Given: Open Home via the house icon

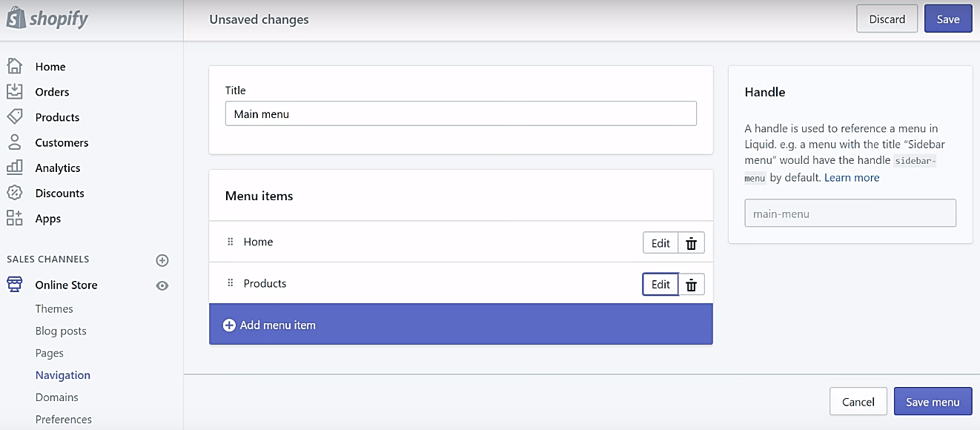Looking at the screenshot, I should pos(14,66).
